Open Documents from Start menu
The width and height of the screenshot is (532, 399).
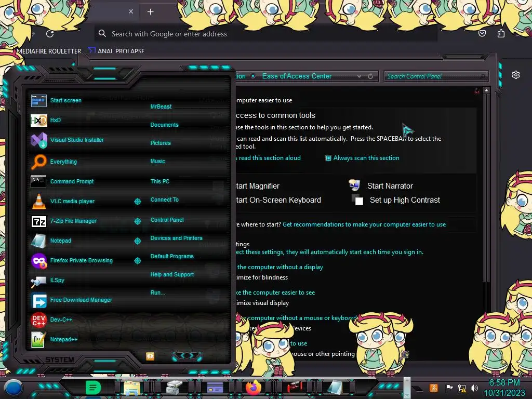click(164, 125)
